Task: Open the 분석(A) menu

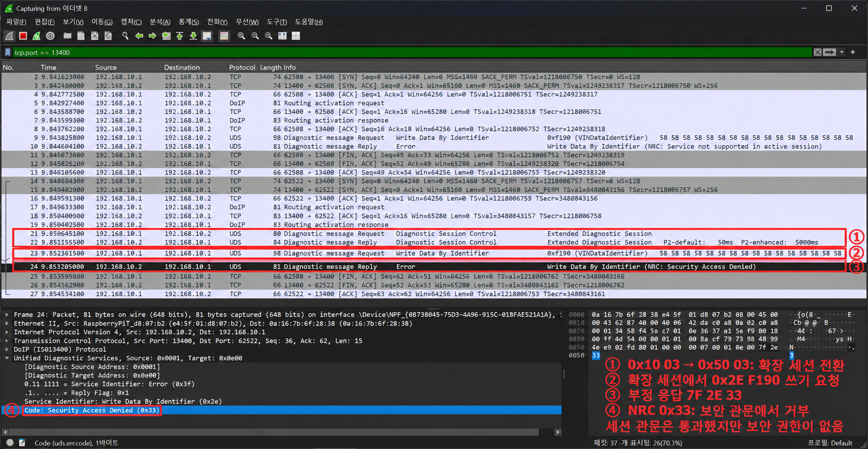Action: (160, 22)
